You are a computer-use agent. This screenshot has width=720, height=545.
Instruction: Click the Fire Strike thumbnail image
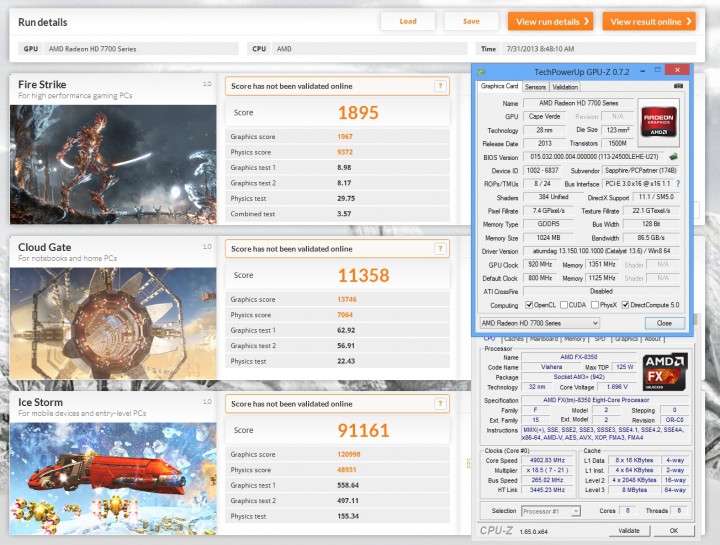[x=113, y=164]
